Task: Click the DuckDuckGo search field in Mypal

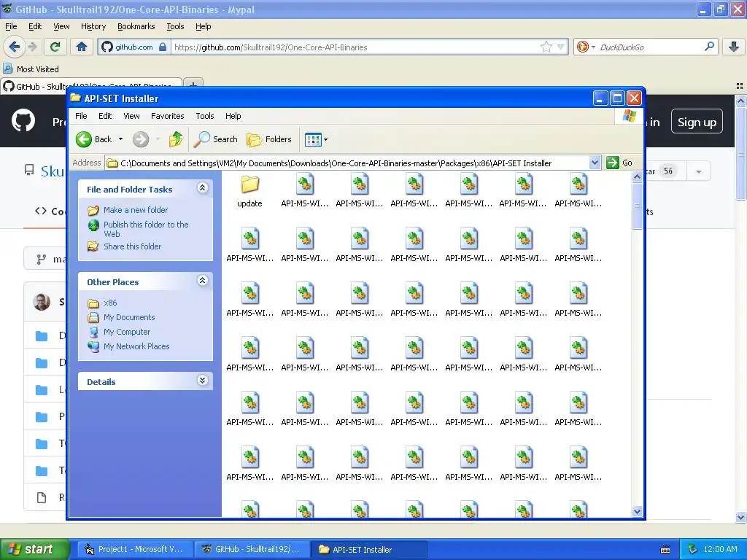Action: coord(650,47)
